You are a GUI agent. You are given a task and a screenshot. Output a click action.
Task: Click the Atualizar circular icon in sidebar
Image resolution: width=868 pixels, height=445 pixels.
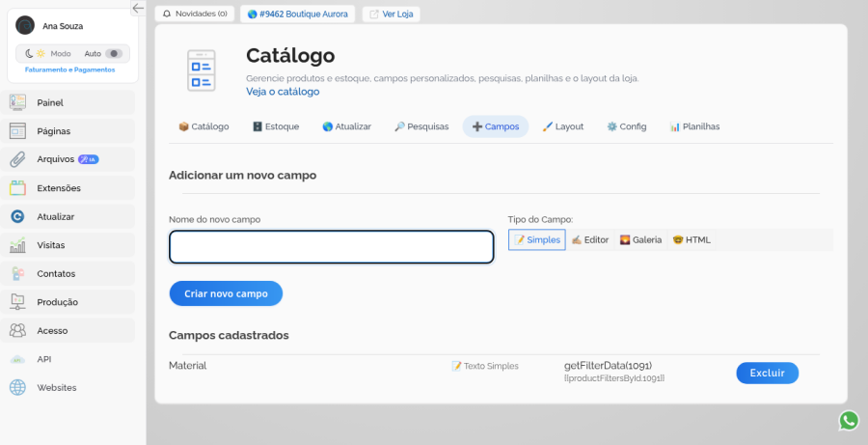(17, 216)
